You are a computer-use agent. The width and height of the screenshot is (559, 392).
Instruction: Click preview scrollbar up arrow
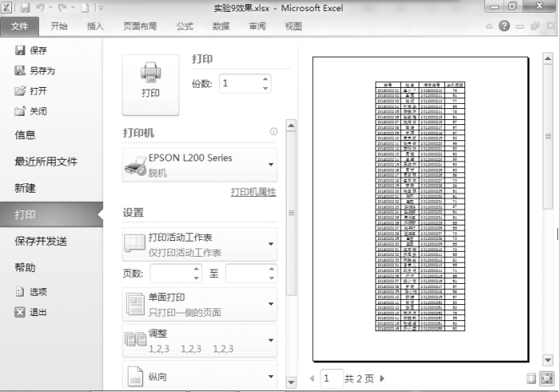click(x=548, y=58)
